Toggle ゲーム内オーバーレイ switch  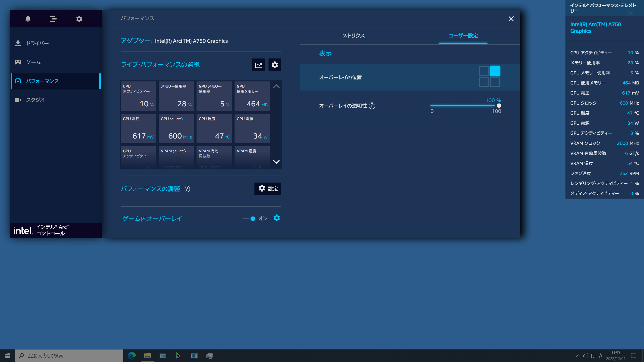pyautogui.click(x=249, y=219)
